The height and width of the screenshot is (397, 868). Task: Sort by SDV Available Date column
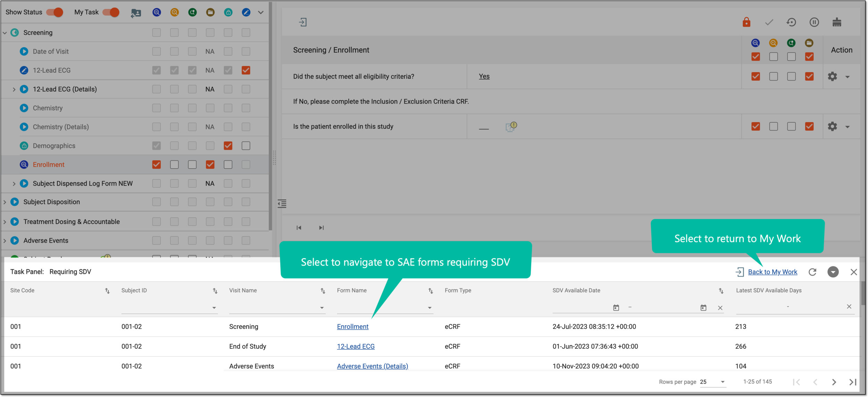[x=721, y=291]
